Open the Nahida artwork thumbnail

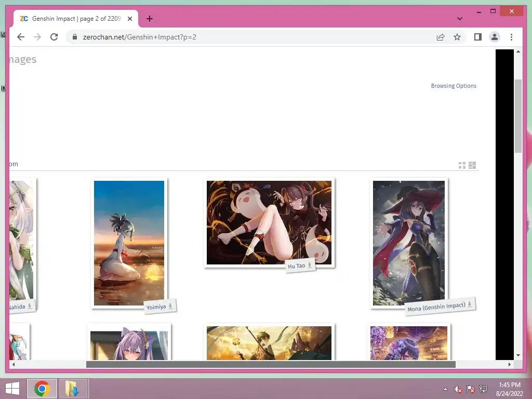click(21, 240)
